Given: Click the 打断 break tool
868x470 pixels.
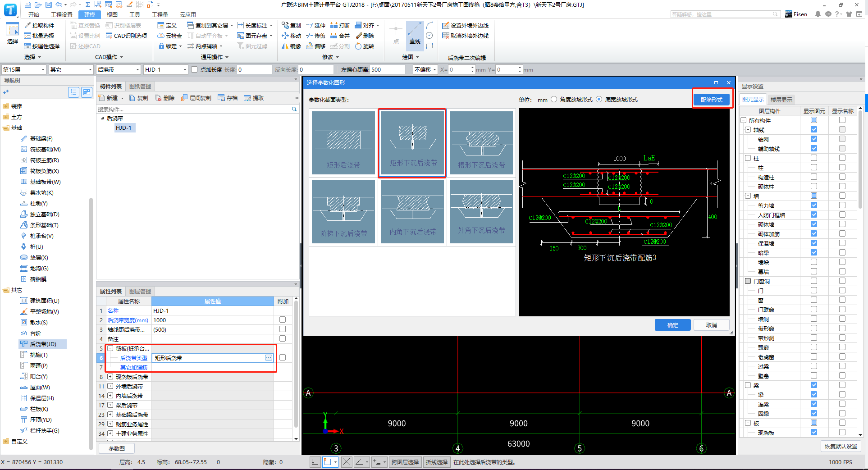Looking at the screenshot, I should tap(340, 26).
